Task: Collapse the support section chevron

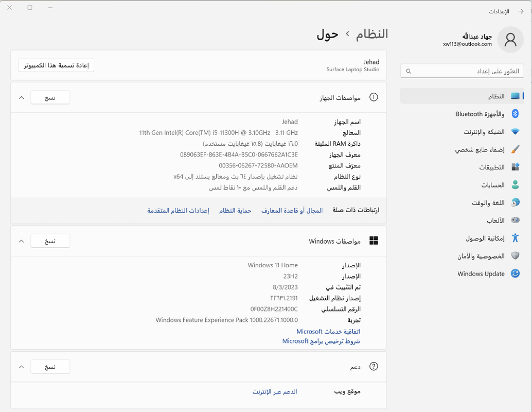Action: pyautogui.click(x=22, y=367)
